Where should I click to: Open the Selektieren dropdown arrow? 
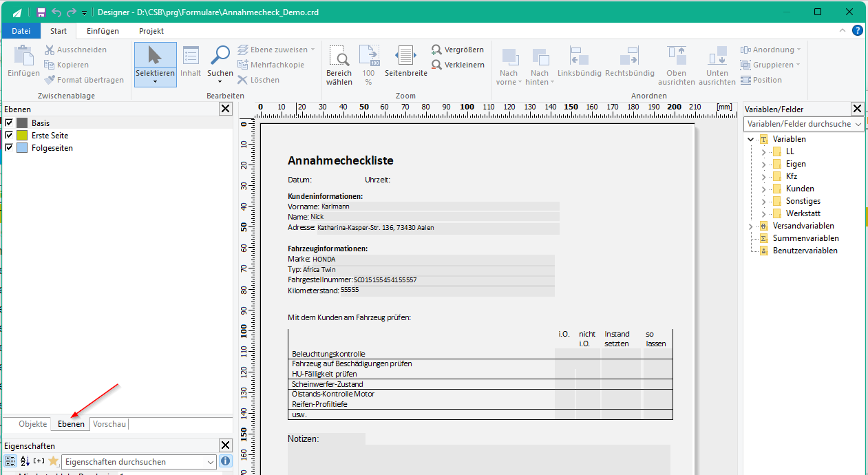click(155, 82)
